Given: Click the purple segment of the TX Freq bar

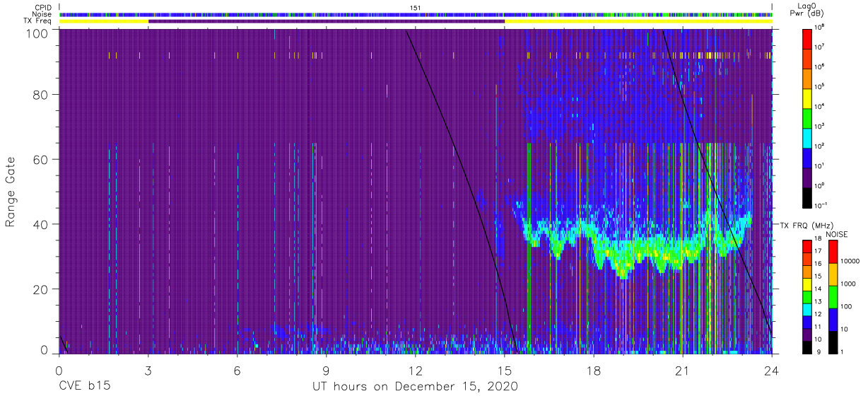Looking at the screenshot, I should [327, 21].
